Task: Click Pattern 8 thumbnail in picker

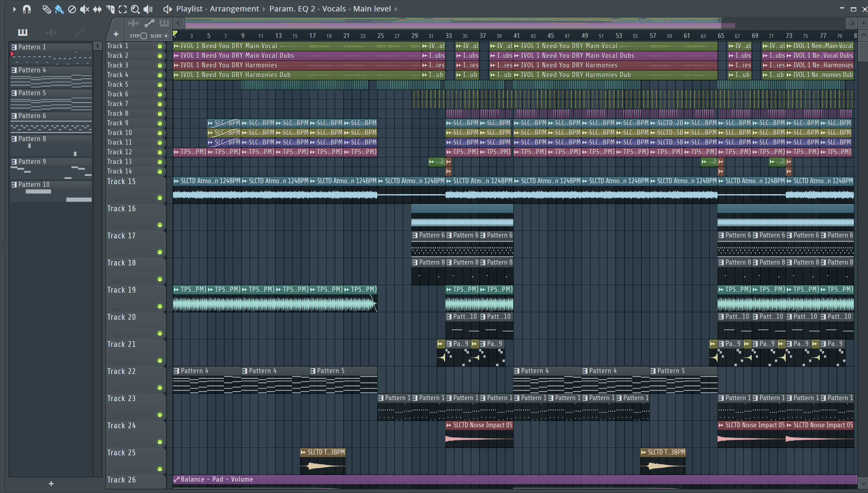Action: pyautogui.click(x=51, y=149)
